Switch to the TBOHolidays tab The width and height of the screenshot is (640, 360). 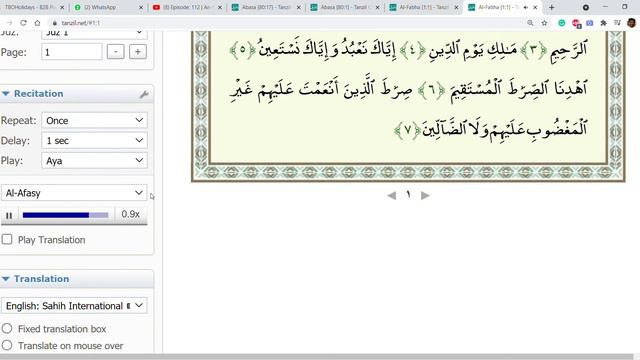click(29, 7)
